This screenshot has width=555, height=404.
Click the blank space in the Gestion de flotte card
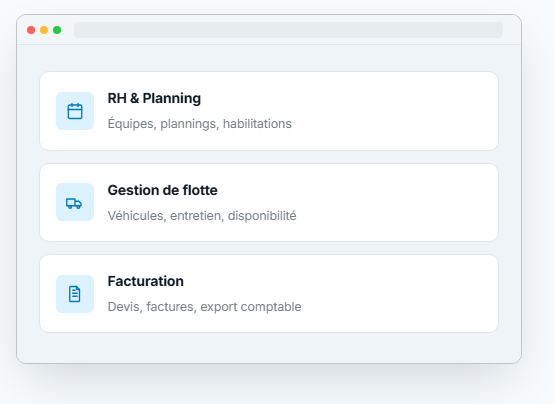396,203
